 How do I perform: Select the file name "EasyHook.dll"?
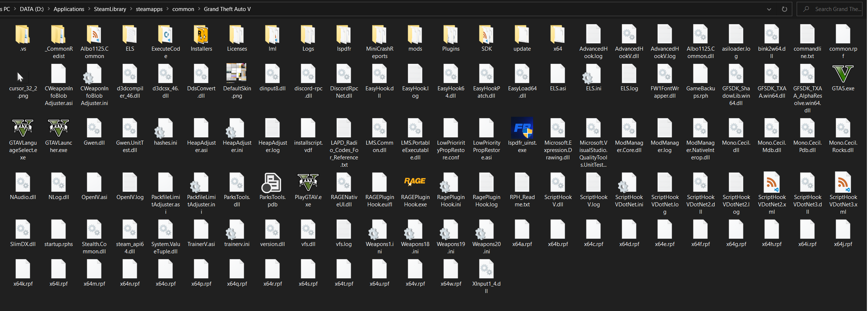[379, 92]
